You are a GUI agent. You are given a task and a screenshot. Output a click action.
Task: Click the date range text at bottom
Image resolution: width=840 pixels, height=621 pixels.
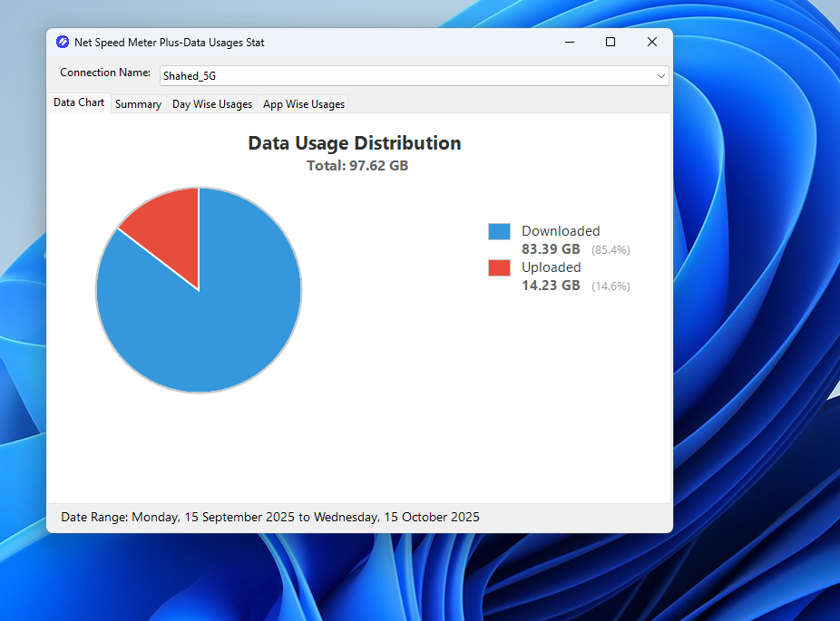coord(270,517)
